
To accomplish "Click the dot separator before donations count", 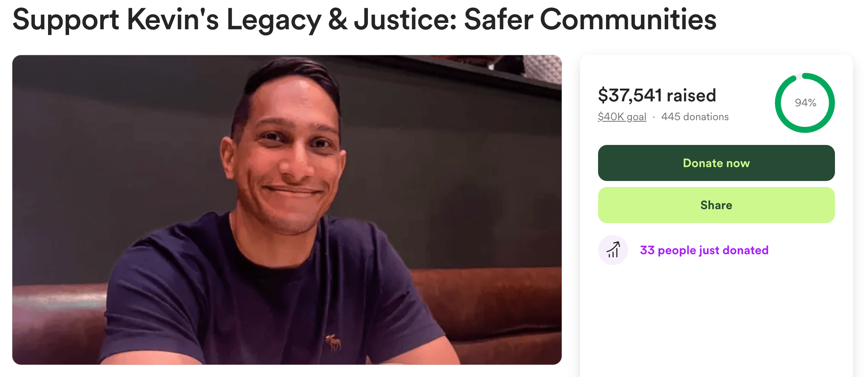I will point(654,117).
